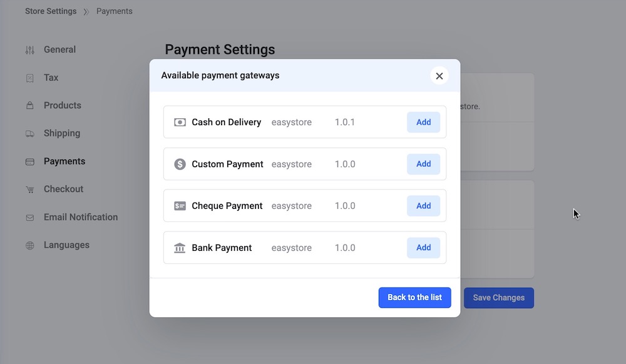The height and width of the screenshot is (364, 626).
Task: Add the Cash on Delivery gateway
Action: click(423, 122)
